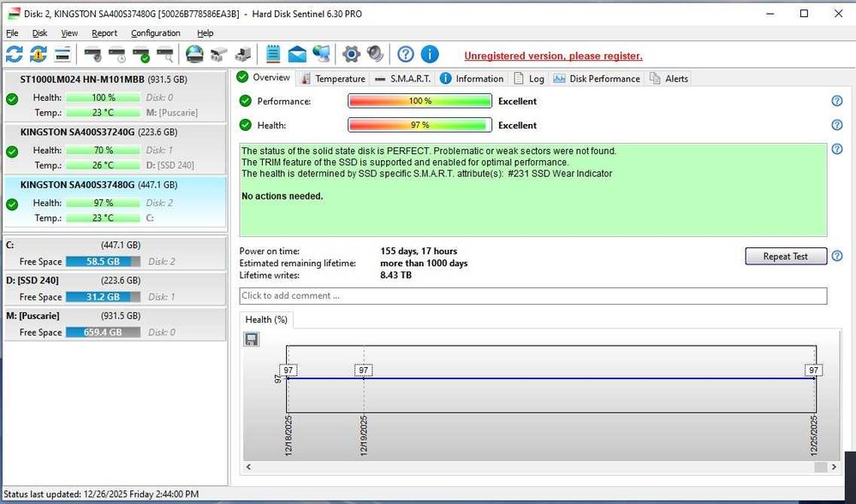Click the blue notepad report icon

(273, 55)
